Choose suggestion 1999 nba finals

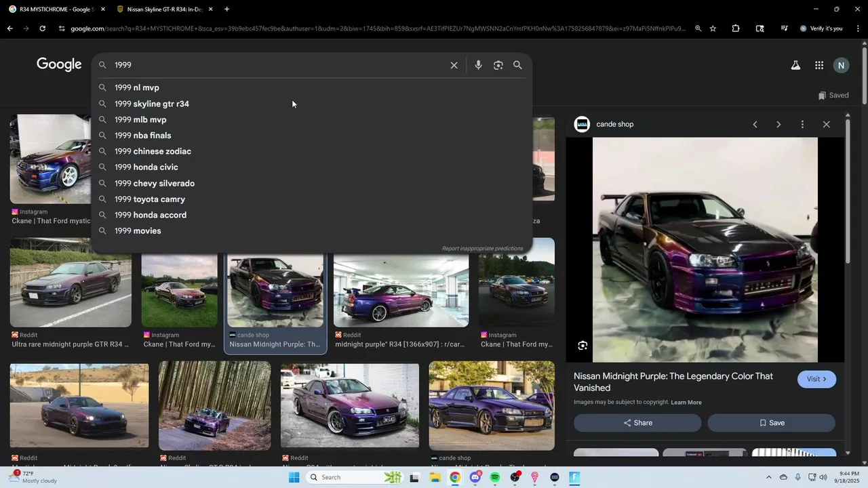coord(312,136)
